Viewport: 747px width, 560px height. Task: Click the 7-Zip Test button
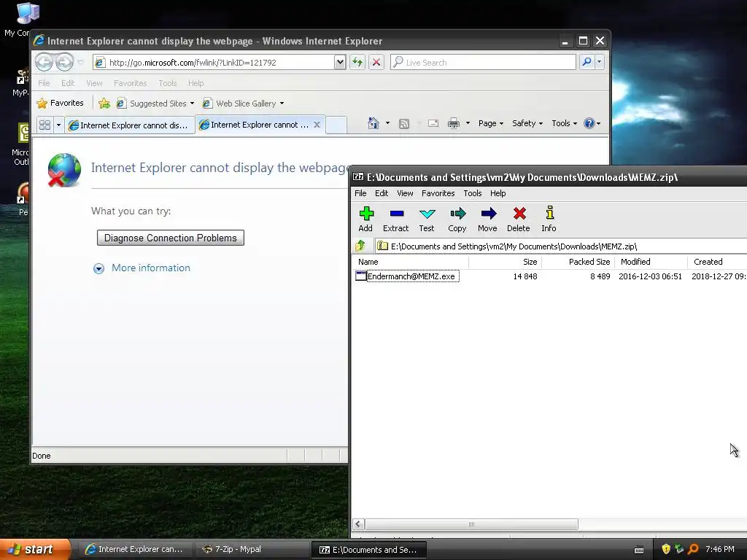426,219
